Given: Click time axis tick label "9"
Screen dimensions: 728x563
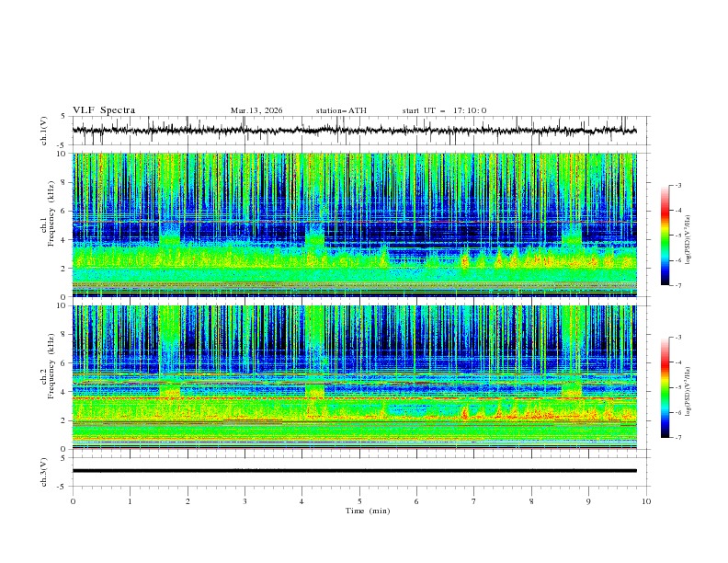Looking at the screenshot, I should point(588,501).
